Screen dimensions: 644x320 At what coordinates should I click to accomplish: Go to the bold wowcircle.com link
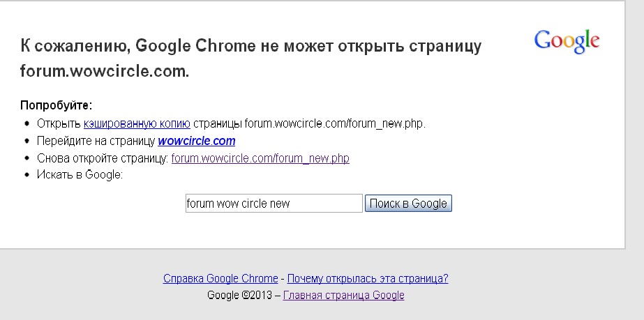click(196, 141)
